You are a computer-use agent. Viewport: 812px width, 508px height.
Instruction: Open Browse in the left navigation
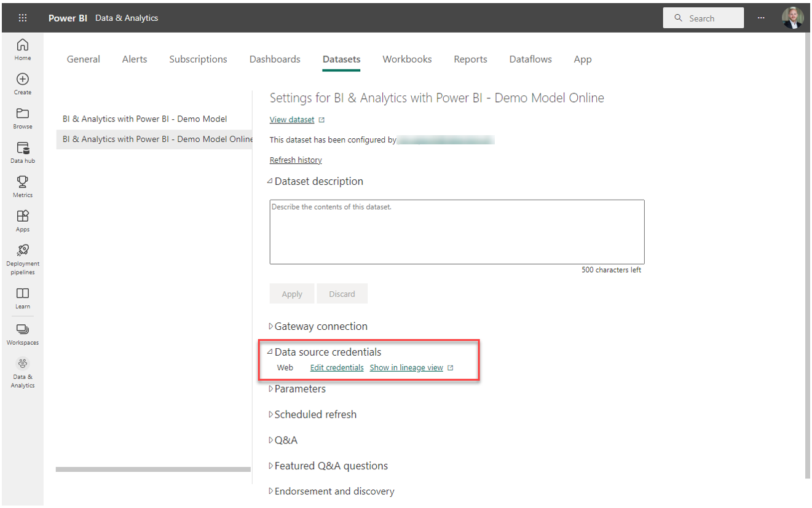[22, 119]
